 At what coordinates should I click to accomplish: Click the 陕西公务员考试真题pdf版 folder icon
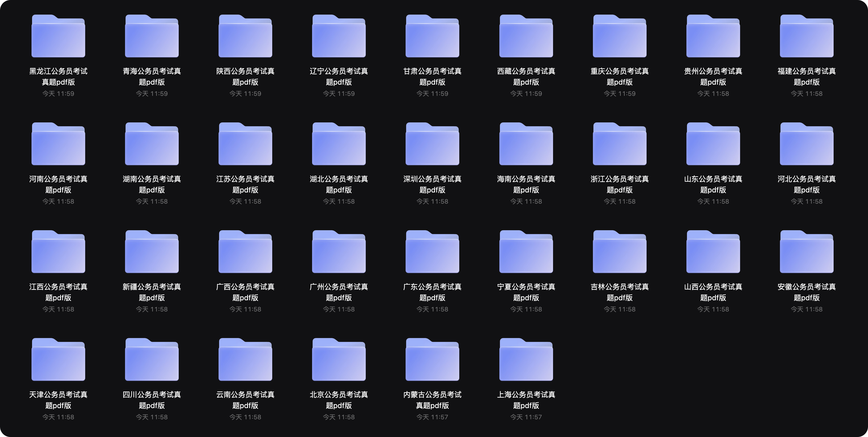pyautogui.click(x=245, y=36)
